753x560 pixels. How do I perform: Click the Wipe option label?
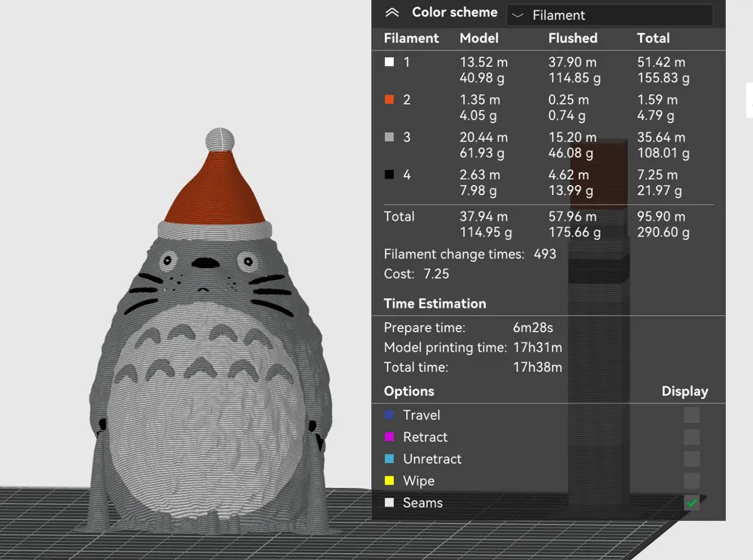click(418, 481)
